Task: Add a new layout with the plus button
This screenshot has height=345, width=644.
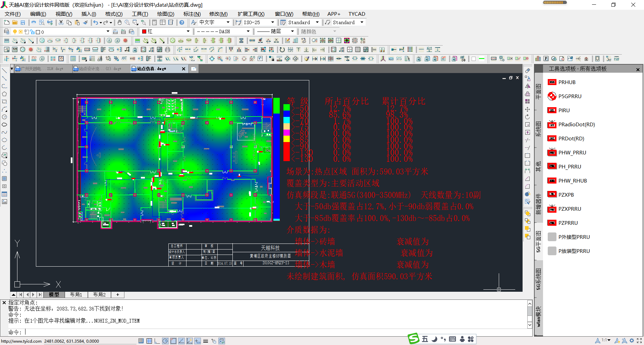Action: (118, 295)
